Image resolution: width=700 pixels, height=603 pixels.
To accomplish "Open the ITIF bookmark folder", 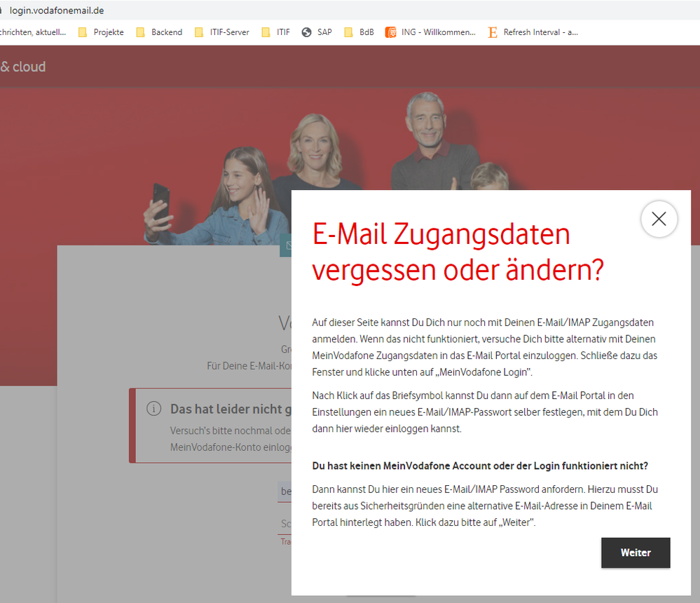I will point(275,32).
